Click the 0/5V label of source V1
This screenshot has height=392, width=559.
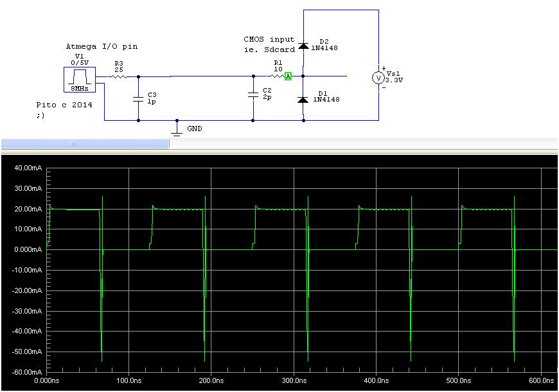(78, 63)
